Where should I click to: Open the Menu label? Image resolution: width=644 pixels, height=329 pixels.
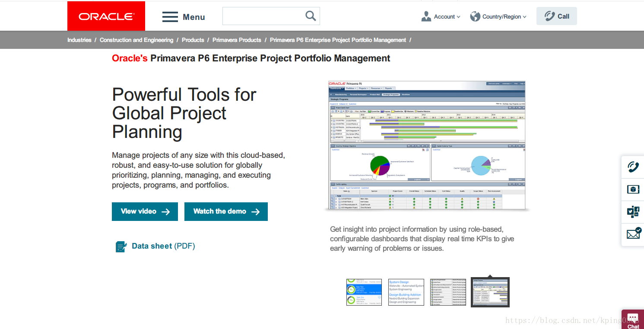[x=194, y=17]
